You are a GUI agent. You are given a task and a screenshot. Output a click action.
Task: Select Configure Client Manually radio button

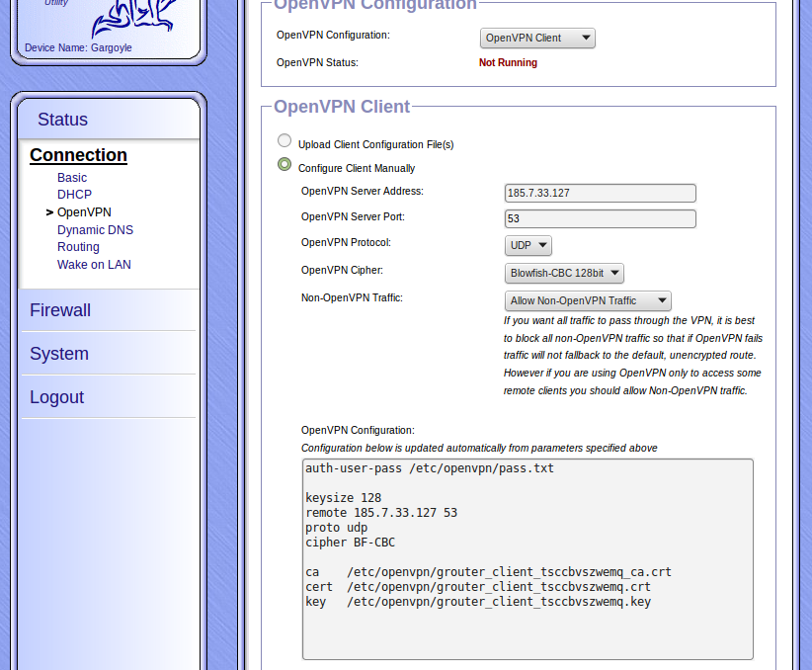(x=284, y=164)
